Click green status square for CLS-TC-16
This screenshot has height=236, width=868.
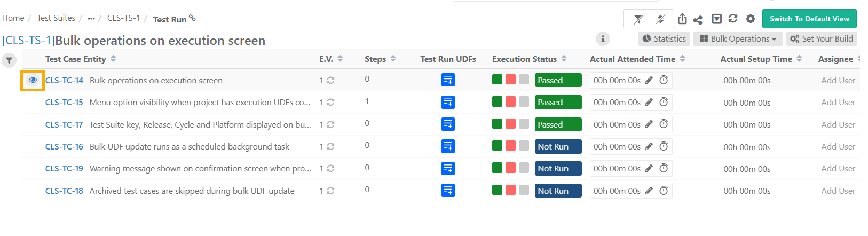coord(497,146)
